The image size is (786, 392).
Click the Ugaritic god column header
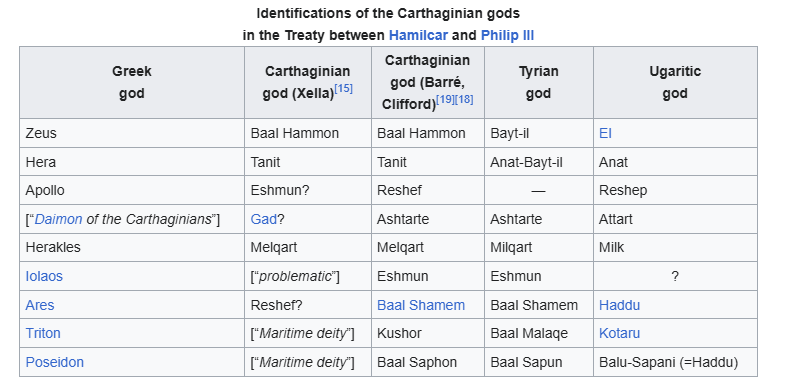pos(675,83)
